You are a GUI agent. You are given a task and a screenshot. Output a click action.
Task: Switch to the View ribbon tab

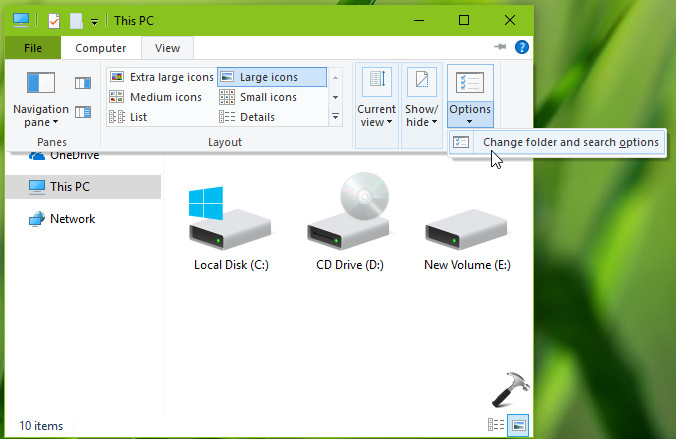[167, 48]
